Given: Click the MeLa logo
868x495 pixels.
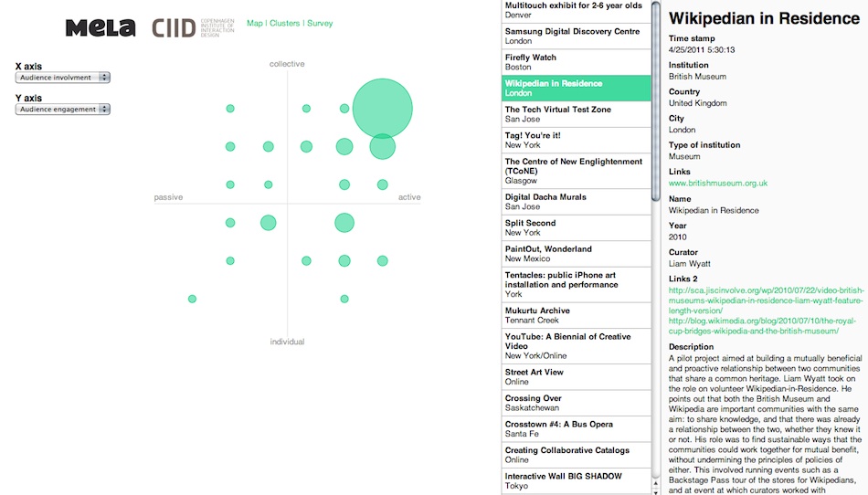Looking at the screenshot, I should pos(101,27).
